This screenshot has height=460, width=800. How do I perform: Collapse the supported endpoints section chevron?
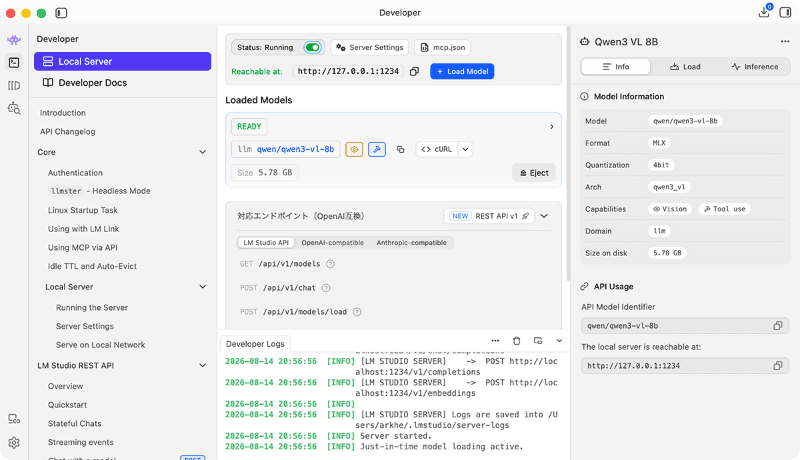click(544, 216)
